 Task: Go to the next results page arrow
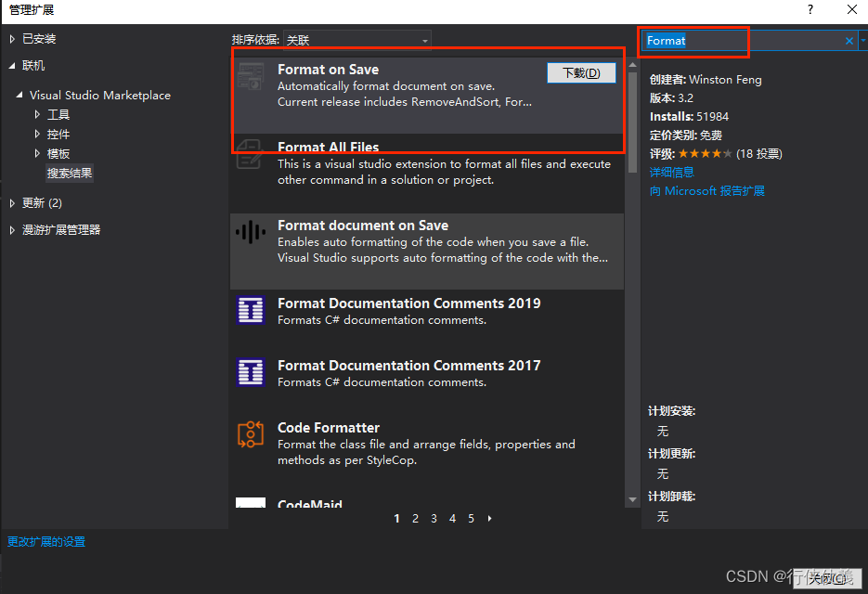pyautogui.click(x=489, y=519)
